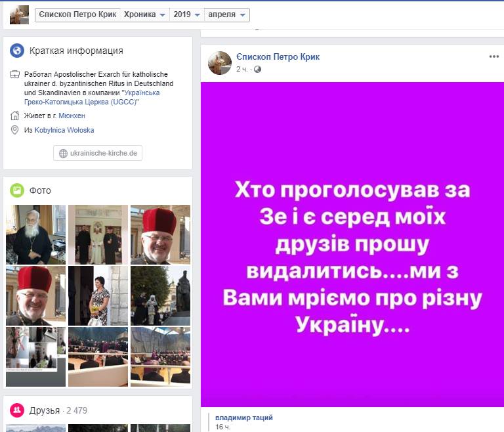Open the photo of the bearded priest thumbnail

tap(35, 235)
